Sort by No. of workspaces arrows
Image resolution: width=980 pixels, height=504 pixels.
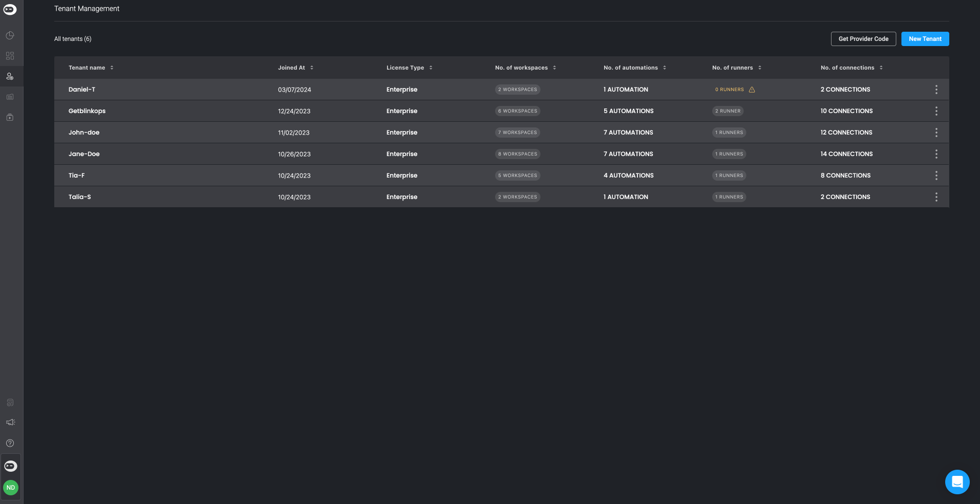pos(554,68)
